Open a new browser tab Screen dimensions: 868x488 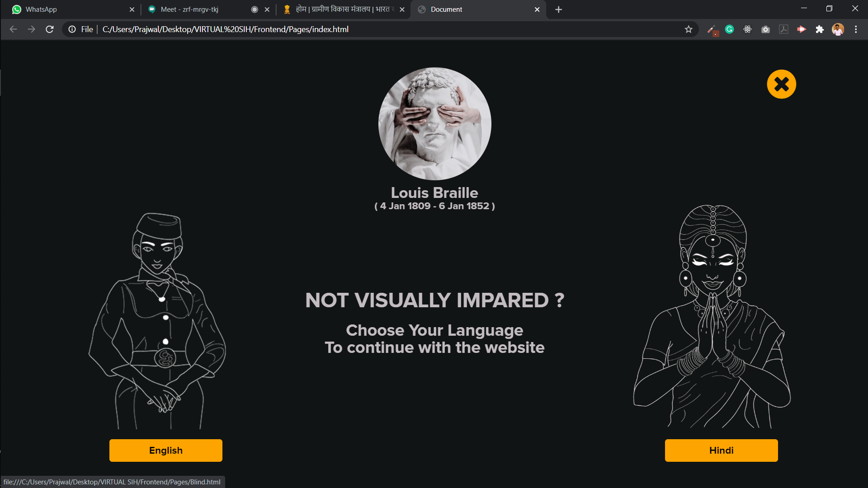click(559, 9)
